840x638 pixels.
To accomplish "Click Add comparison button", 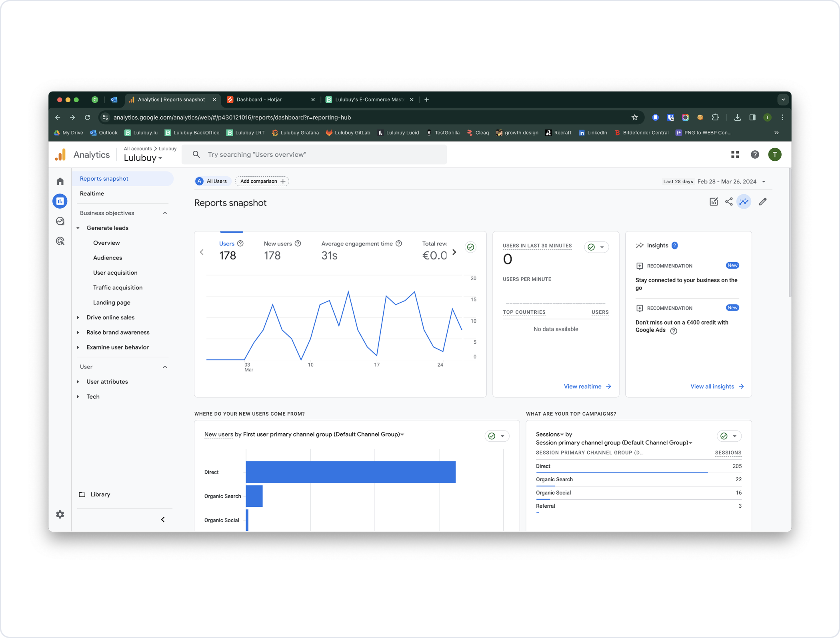I will point(262,181).
